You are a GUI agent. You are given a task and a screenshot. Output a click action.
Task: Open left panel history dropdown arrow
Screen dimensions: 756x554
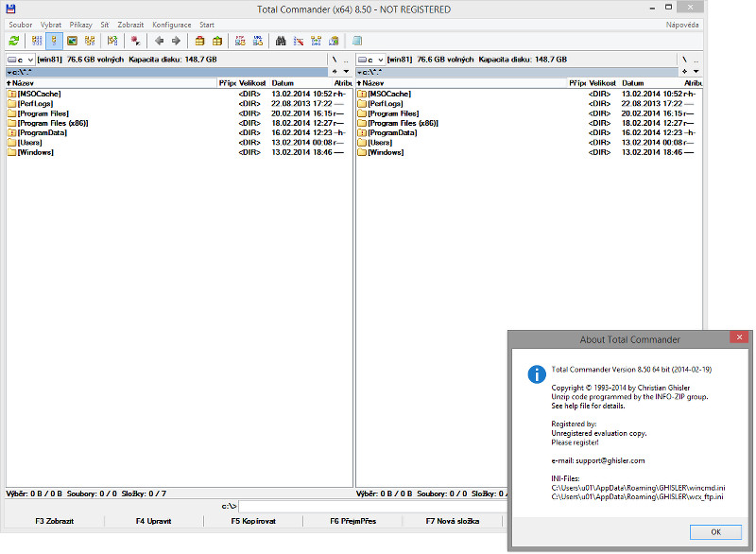(346, 72)
